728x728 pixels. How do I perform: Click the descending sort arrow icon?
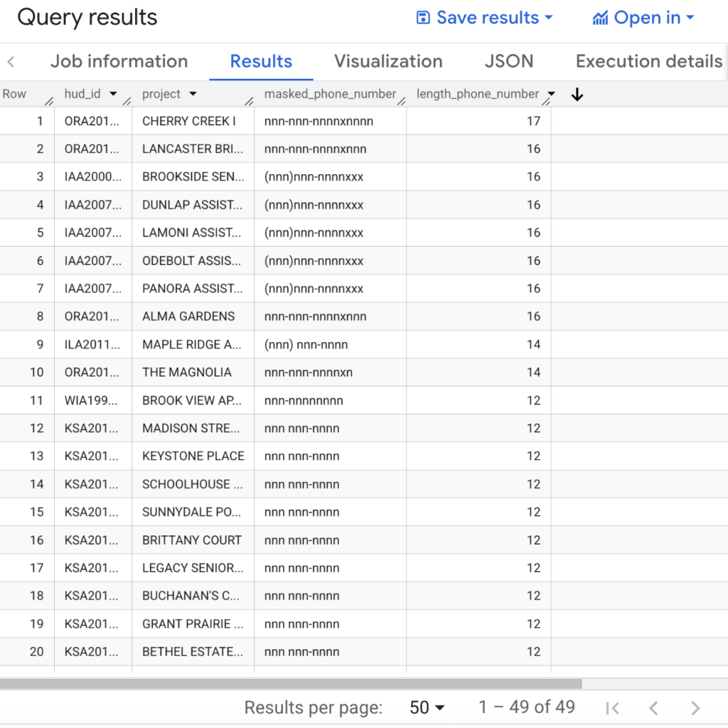(x=577, y=95)
